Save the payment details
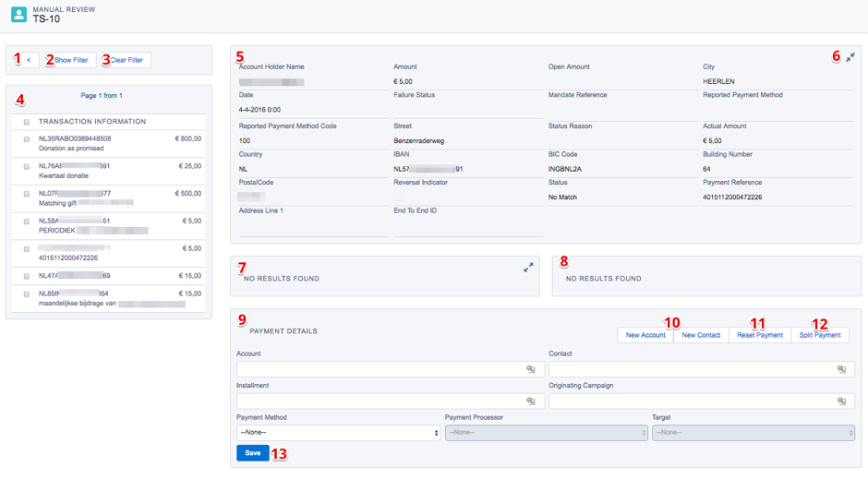Viewport: 868px width, 479px height. click(x=252, y=453)
